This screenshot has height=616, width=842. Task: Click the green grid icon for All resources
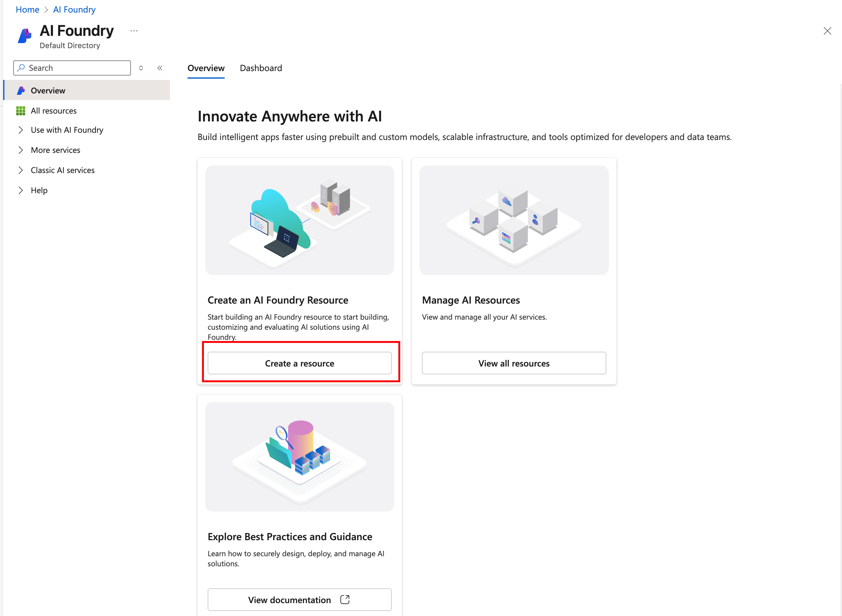point(21,110)
